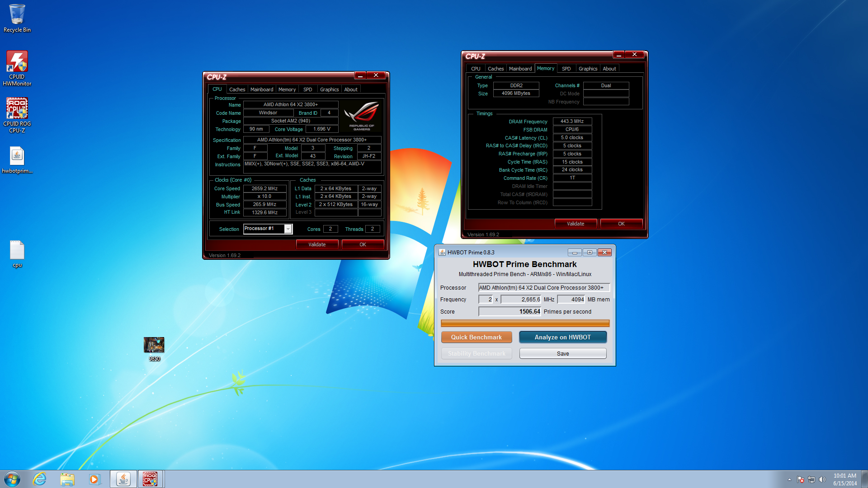Maximize the HWBOT Prime window
This screenshot has width=868, height=488.
coord(590,252)
